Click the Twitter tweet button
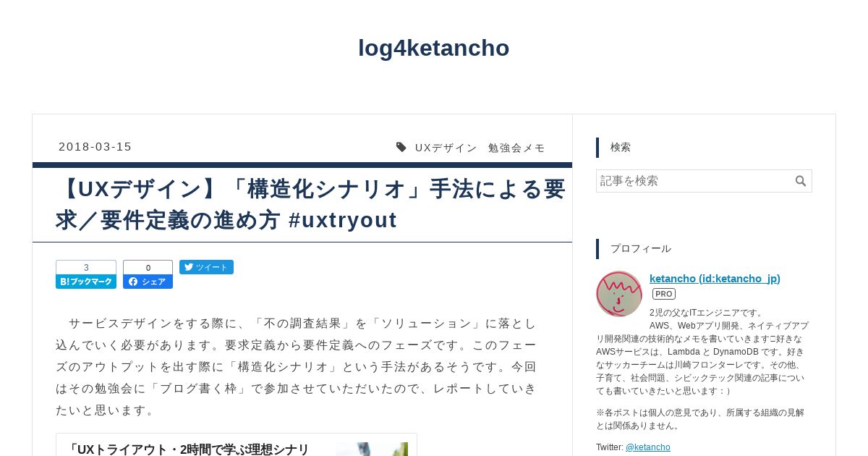 [x=206, y=267]
